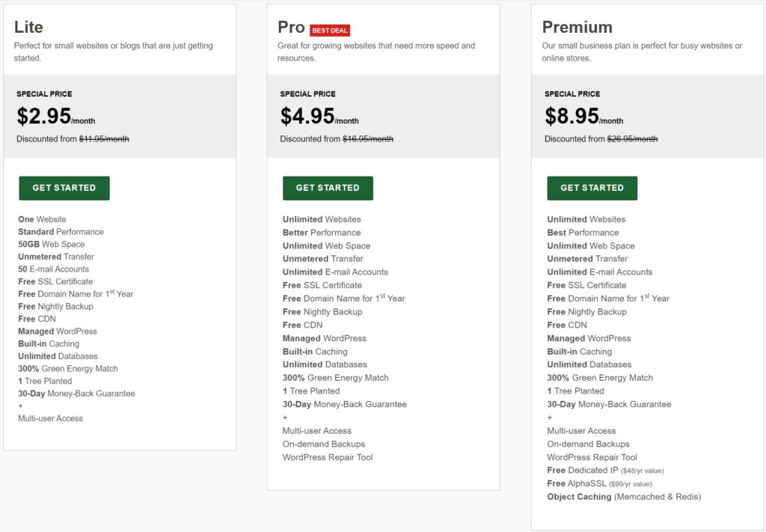The width and height of the screenshot is (766, 532).
Task: Click WordPress Repair Tool in Pro list
Action: point(328,457)
